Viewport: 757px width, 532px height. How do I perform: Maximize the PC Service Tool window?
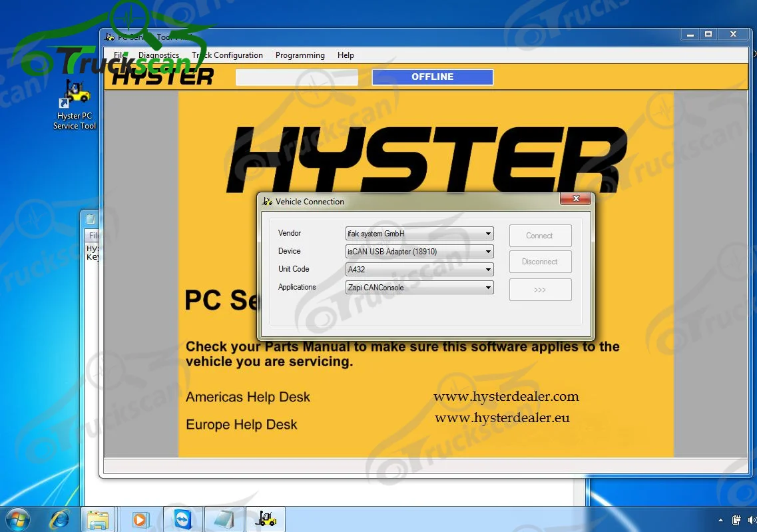click(708, 34)
